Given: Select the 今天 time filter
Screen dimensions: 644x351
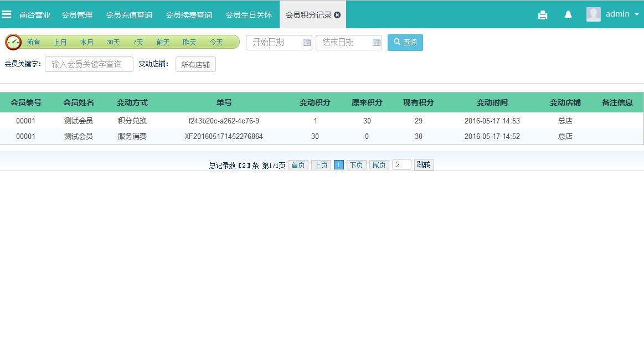Looking at the screenshot, I should click(x=216, y=42).
